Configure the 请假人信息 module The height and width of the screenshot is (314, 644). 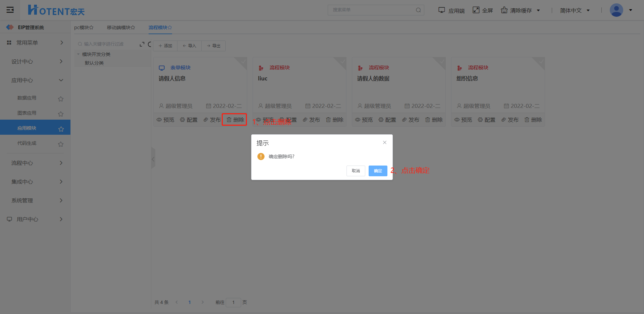coord(189,120)
